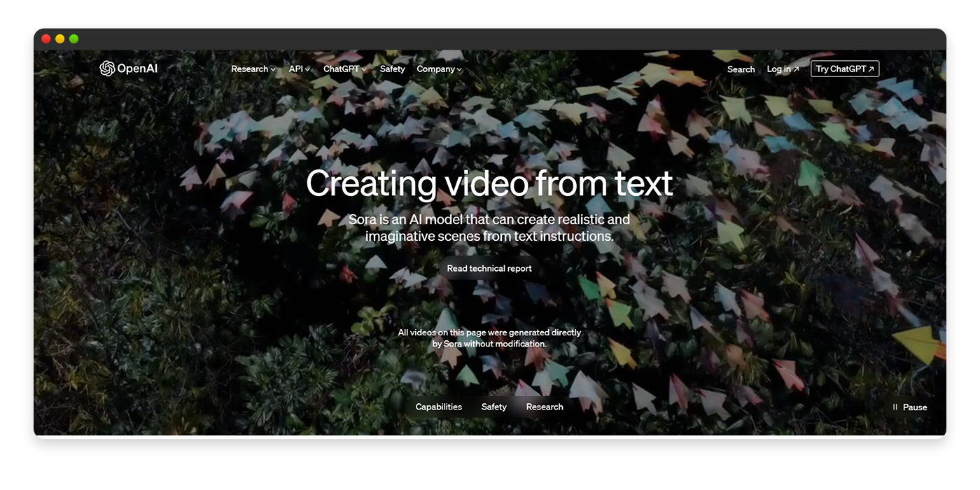Image resolution: width=980 pixels, height=490 pixels.
Task: Open the Company dropdown
Action: (x=440, y=69)
